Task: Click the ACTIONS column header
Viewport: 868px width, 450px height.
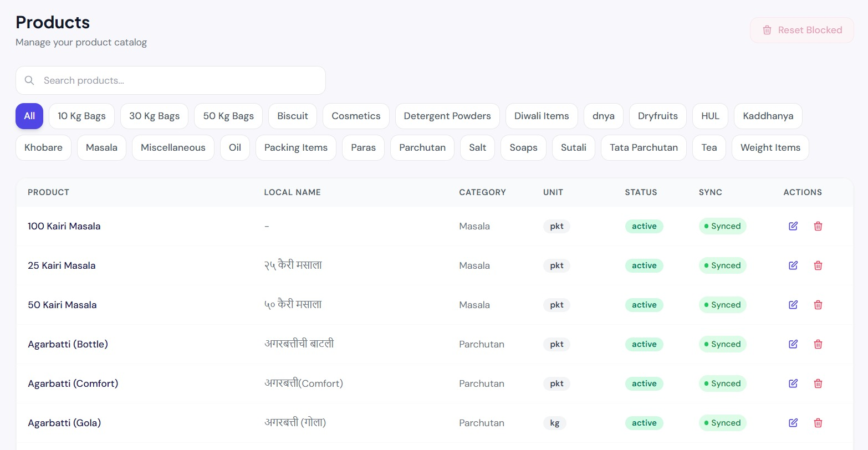Action: pyautogui.click(x=802, y=192)
